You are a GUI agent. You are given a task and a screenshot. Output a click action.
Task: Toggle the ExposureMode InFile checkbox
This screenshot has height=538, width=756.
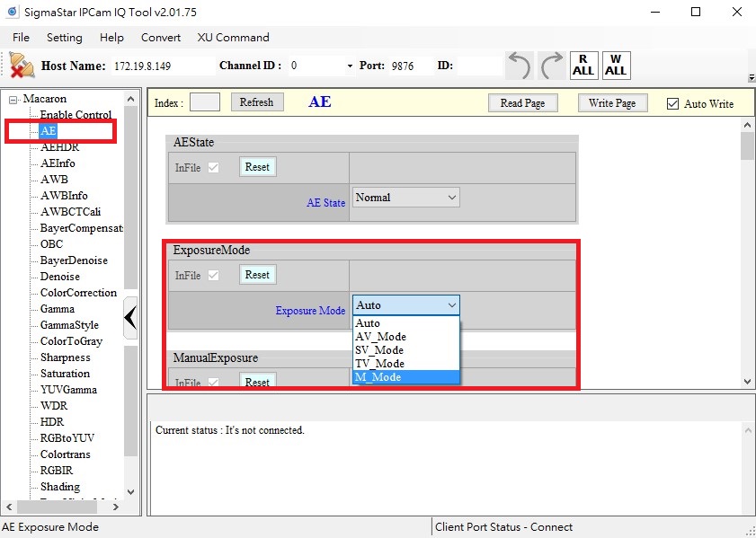pos(213,275)
